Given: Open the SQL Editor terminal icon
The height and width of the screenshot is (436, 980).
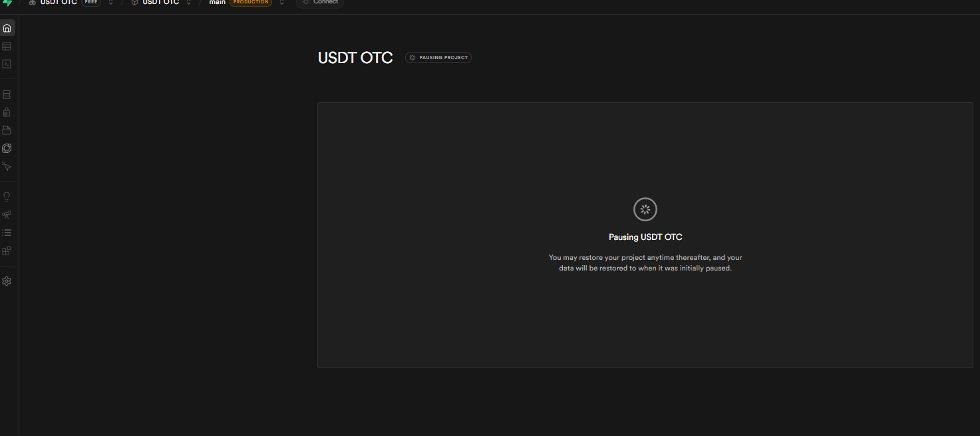Looking at the screenshot, I should (7, 64).
